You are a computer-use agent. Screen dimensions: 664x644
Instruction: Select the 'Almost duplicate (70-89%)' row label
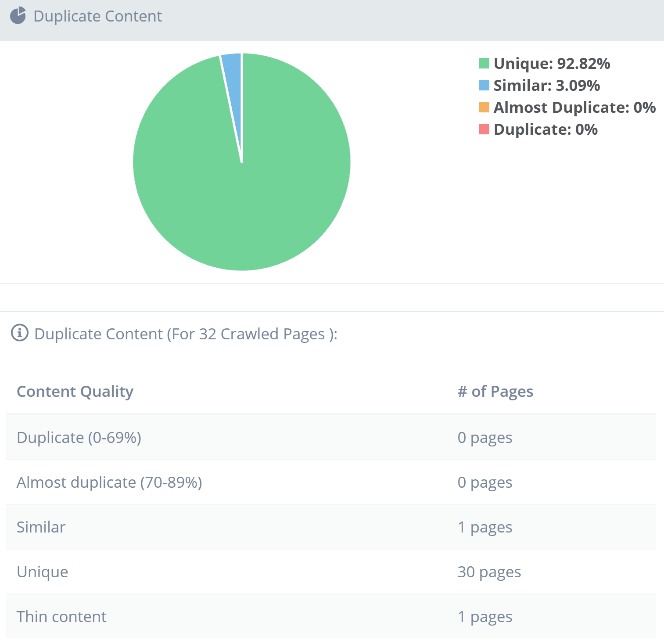coord(109,482)
